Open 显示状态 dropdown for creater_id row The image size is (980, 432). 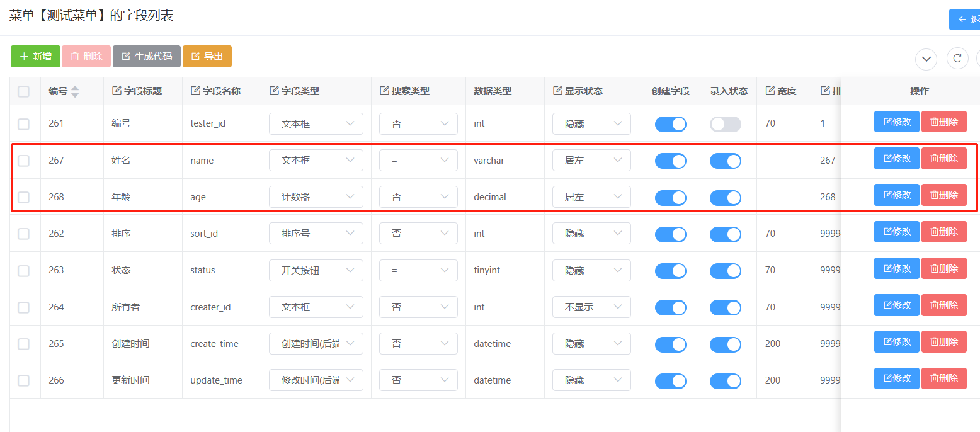(591, 307)
